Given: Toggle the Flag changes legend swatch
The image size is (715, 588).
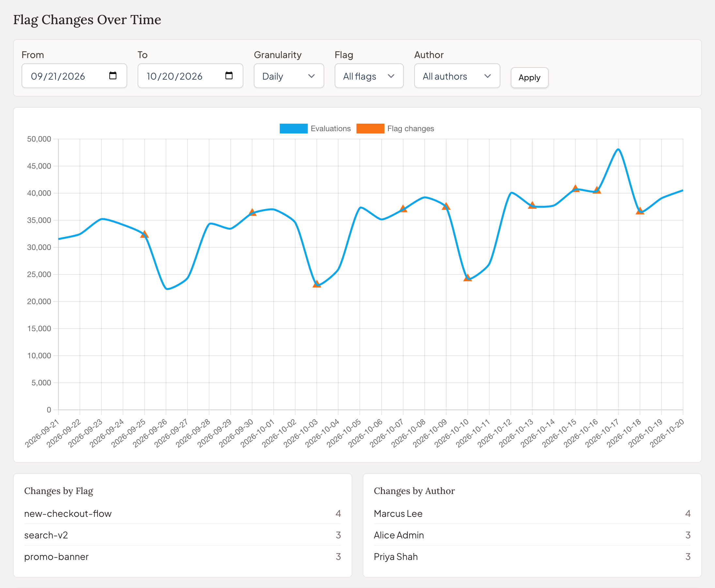Looking at the screenshot, I should click(370, 129).
